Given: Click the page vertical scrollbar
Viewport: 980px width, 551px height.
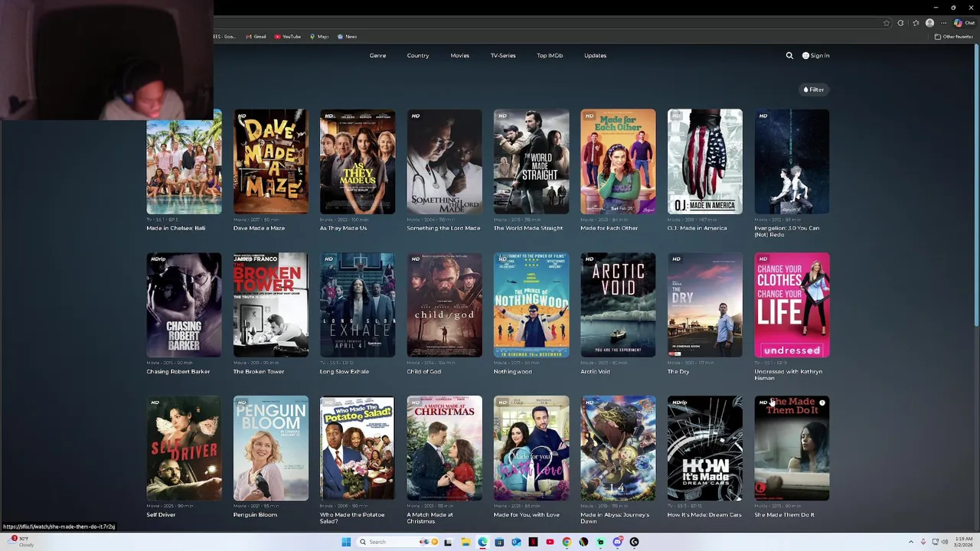Looking at the screenshot, I should [x=975, y=184].
